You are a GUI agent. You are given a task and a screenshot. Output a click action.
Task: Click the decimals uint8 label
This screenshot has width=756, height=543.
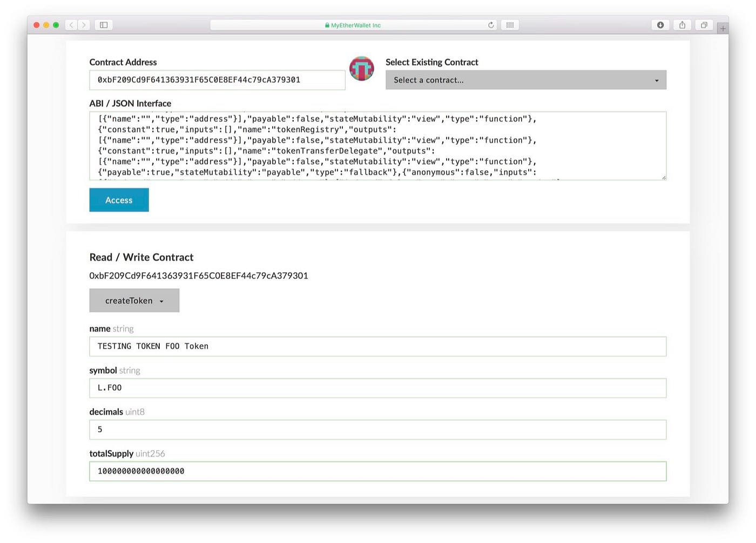click(117, 412)
